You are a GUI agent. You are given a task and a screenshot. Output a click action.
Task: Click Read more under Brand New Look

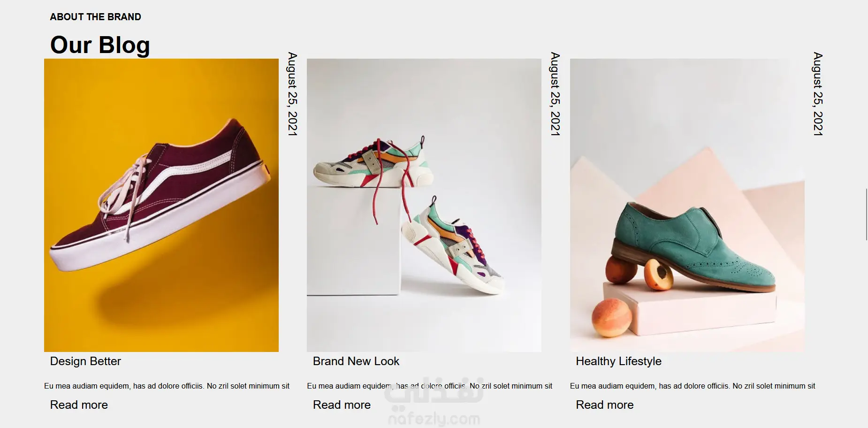point(342,405)
